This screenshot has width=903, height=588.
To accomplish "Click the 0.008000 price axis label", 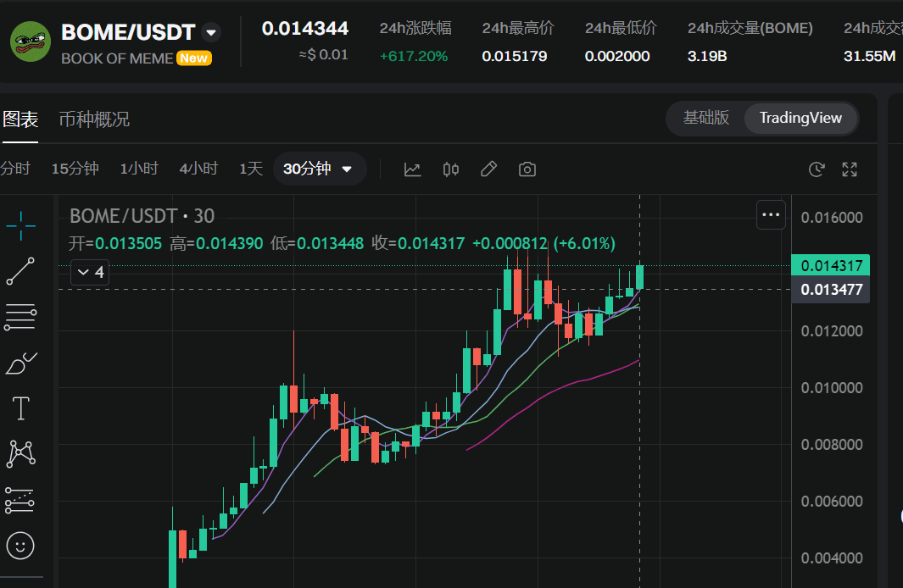I will point(832,445).
